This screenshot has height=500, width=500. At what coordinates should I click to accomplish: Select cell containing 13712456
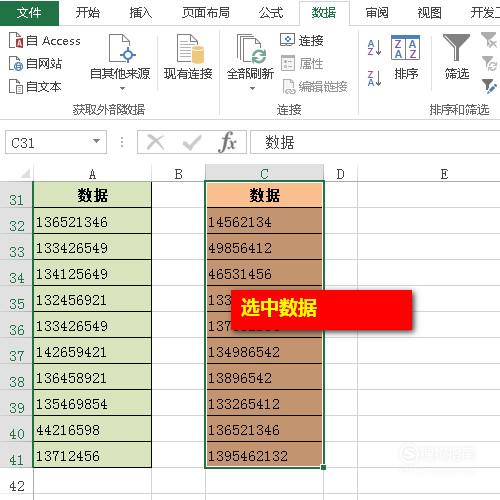[92, 455]
